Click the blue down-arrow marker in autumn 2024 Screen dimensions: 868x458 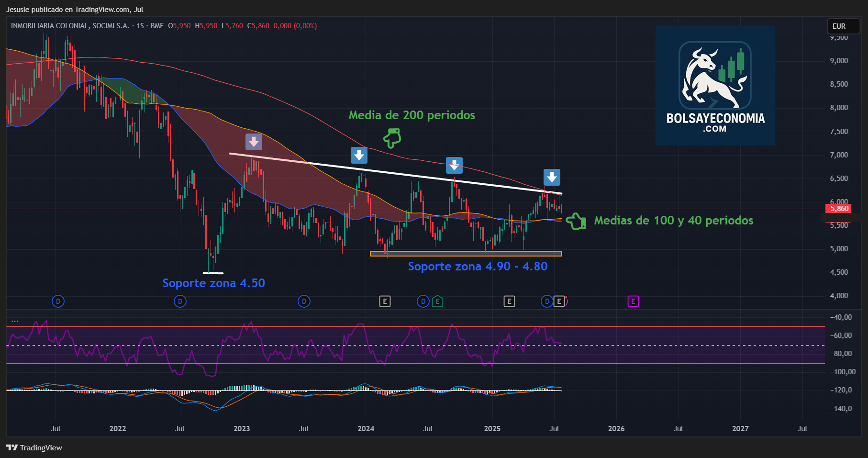coord(454,165)
